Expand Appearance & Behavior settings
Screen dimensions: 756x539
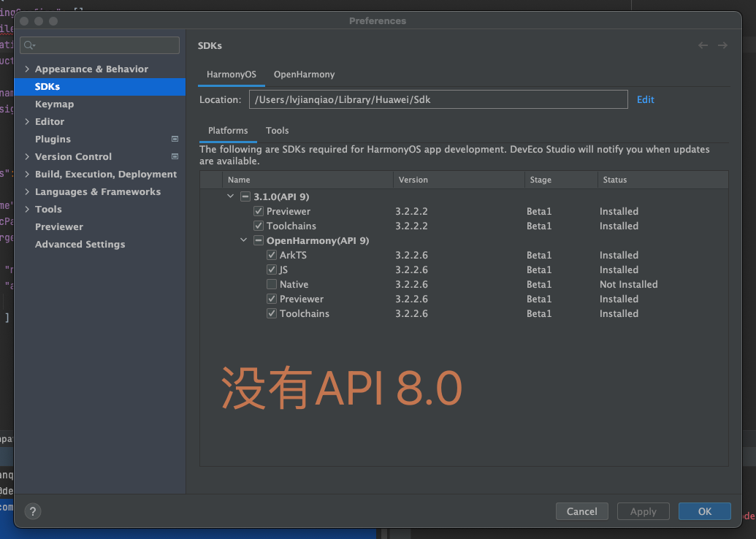[x=27, y=69]
